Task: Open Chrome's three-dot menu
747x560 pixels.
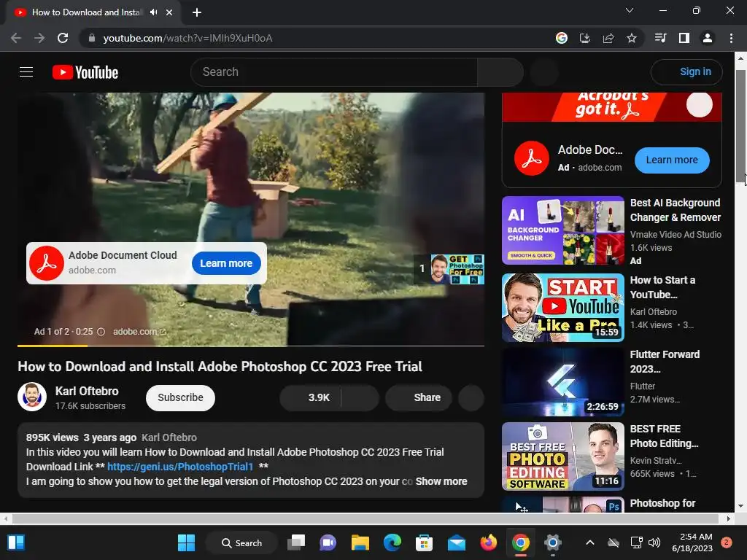Action: 731,38
